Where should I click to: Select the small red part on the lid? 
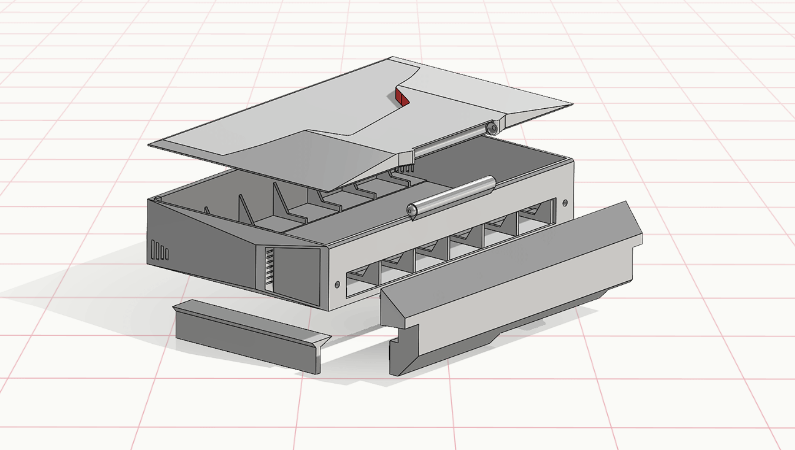[x=402, y=97]
